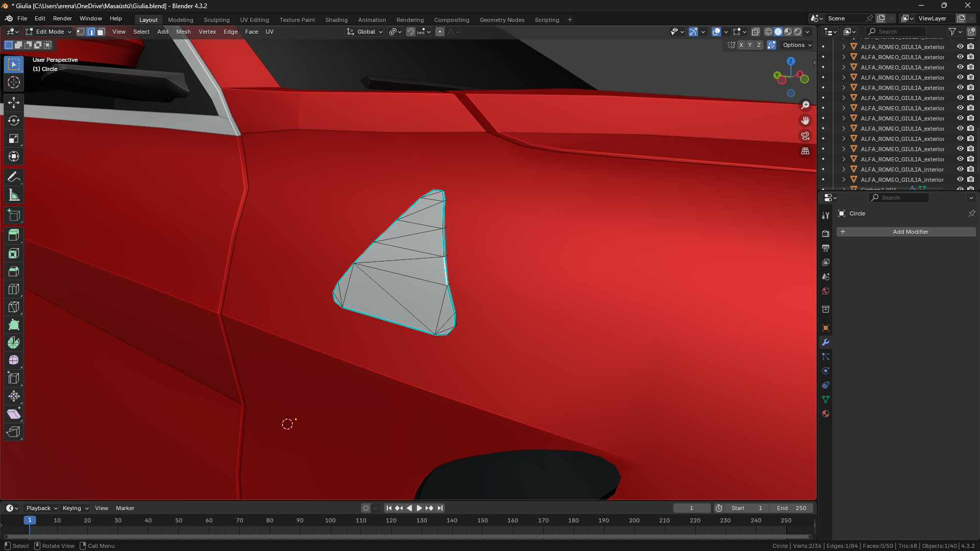Toggle proportional editing
Screen dimensions: 980x551
[x=440, y=32]
